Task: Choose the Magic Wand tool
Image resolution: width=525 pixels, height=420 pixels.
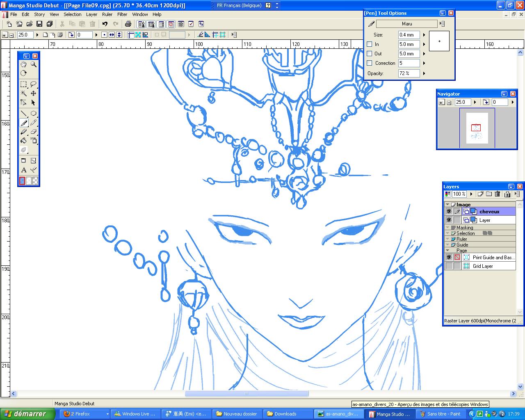Action: (24, 94)
